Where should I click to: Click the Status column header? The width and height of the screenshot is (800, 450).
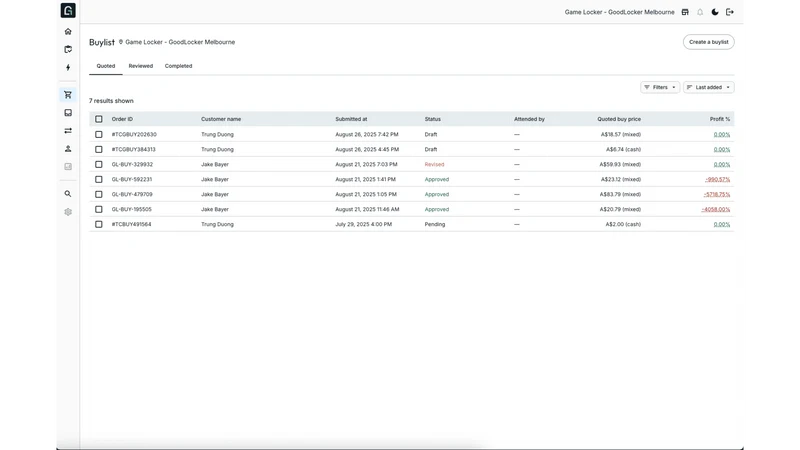click(x=433, y=119)
